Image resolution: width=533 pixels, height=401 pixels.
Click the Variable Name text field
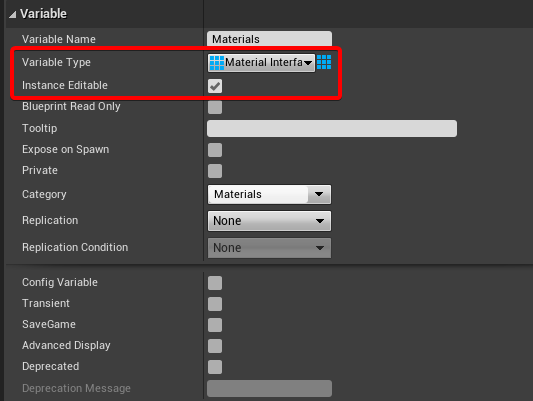click(269, 39)
